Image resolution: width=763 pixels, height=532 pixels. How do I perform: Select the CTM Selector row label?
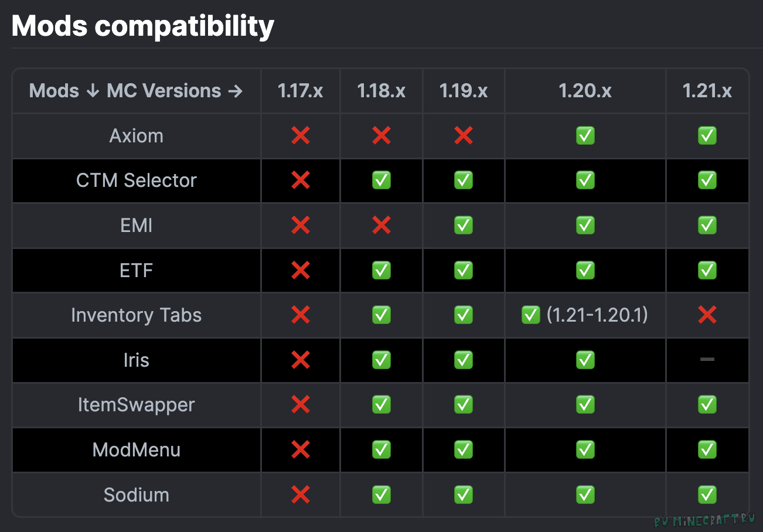(x=137, y=180)
